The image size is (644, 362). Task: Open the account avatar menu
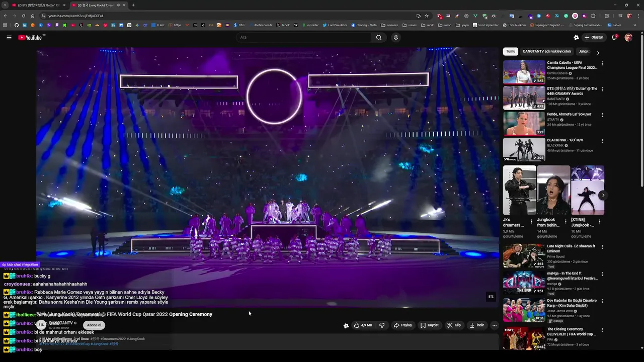(628, 38)
